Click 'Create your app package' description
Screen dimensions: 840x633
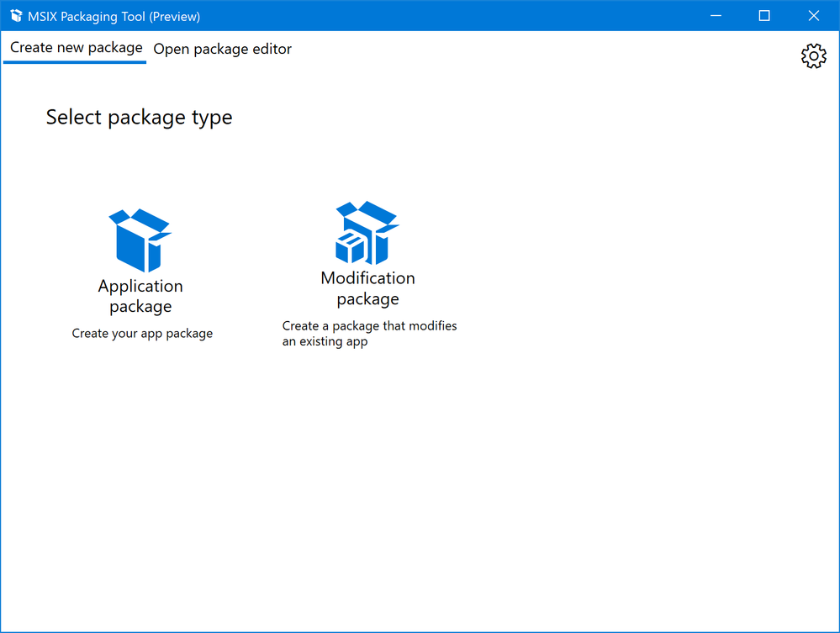click(142, 333)
